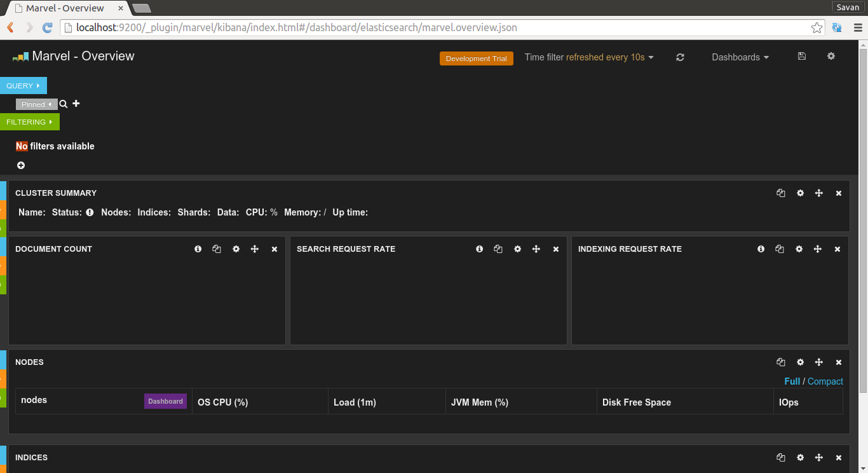The width and height of the screenshot is (868, 473).
Task: Go back with browser back arrow
Action: [10, 27]
